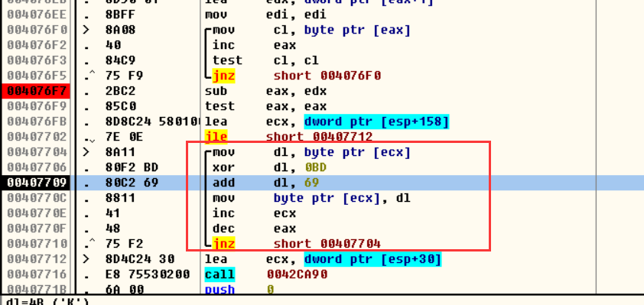Select hex bytes '8A11'
Screen dimensions: 644x305
tap(120, 152)
